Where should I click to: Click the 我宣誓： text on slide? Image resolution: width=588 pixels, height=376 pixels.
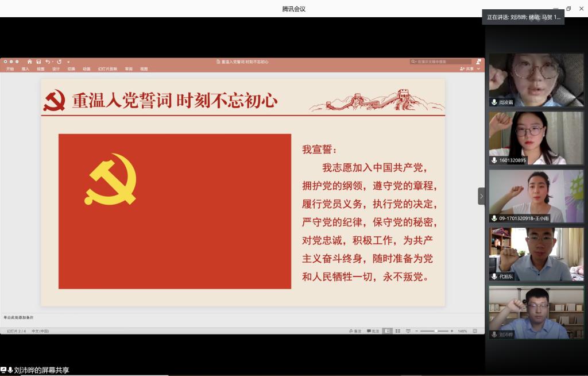[x=319, y=149]
